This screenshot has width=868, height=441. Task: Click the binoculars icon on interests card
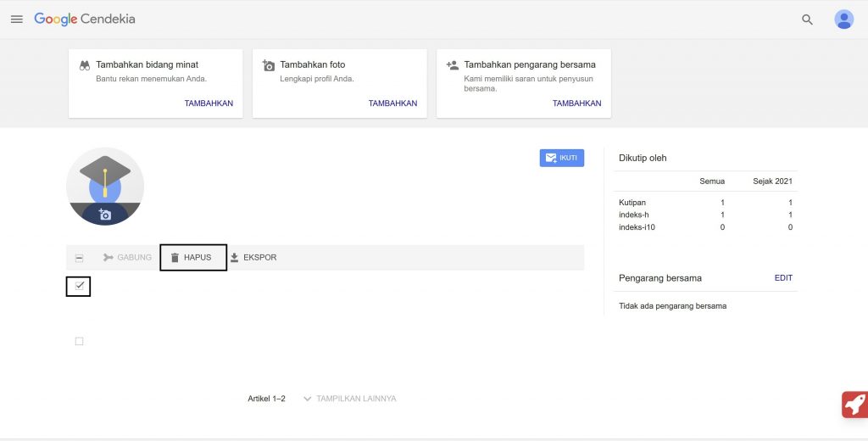[84, 65]
